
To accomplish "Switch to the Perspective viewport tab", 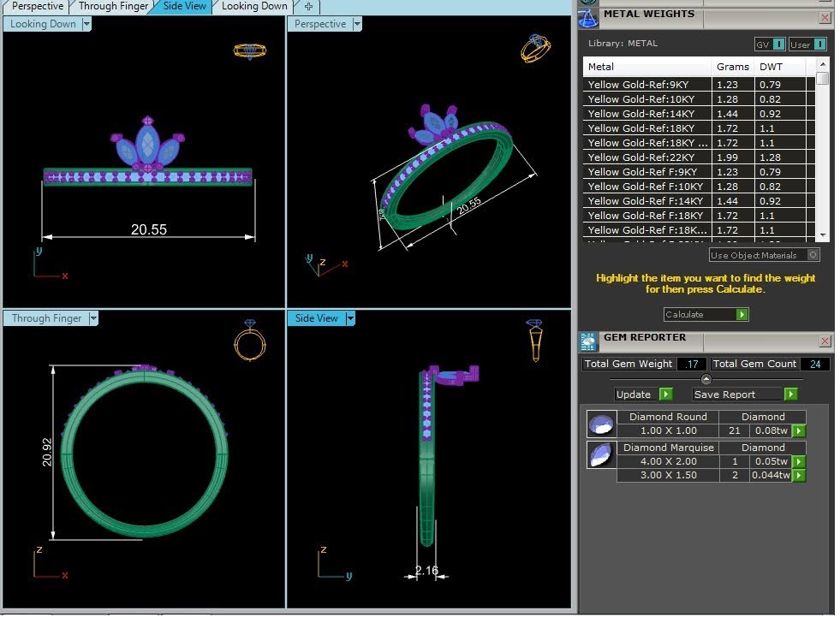I will point(37,7).
